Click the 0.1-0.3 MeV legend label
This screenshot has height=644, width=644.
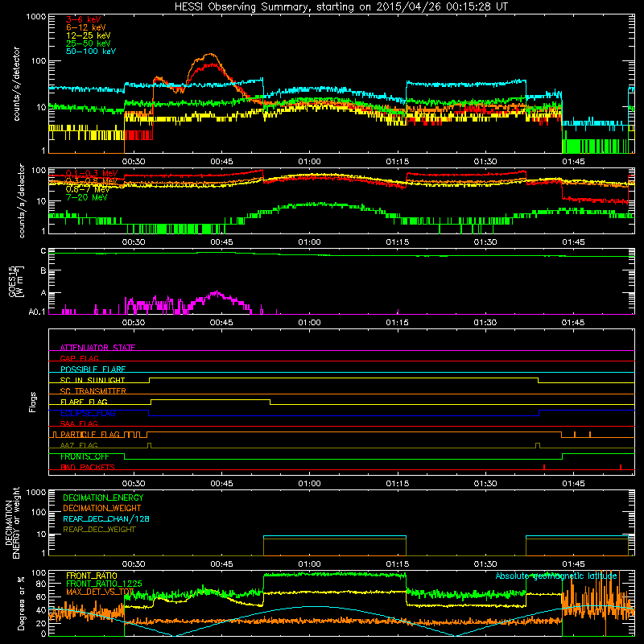(92, 173)
